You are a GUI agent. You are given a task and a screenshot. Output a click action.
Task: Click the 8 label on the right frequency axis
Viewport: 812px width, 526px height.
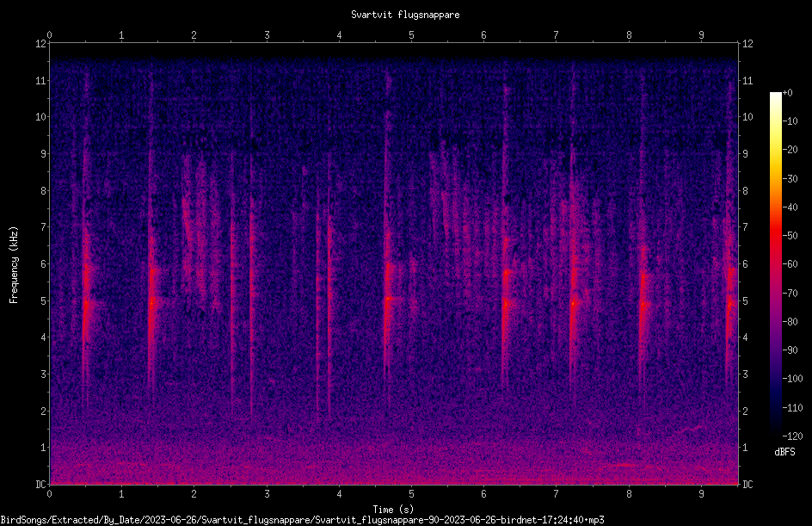pyautogui.click(x=745, y=191)
